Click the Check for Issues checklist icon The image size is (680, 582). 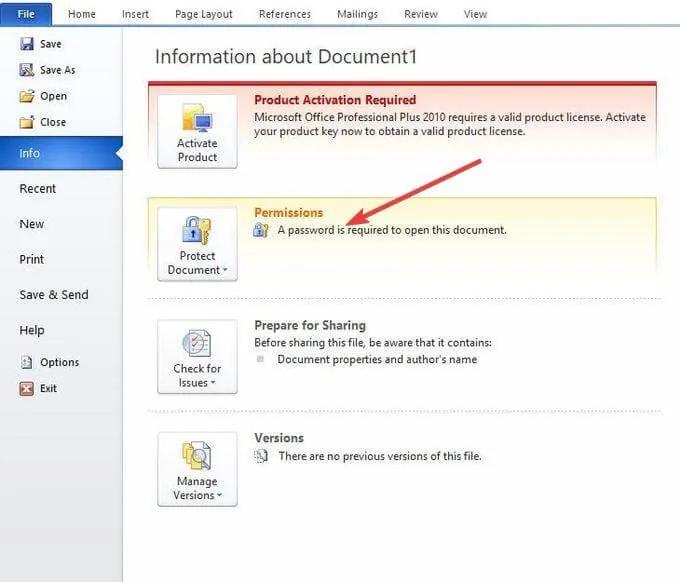196,343
